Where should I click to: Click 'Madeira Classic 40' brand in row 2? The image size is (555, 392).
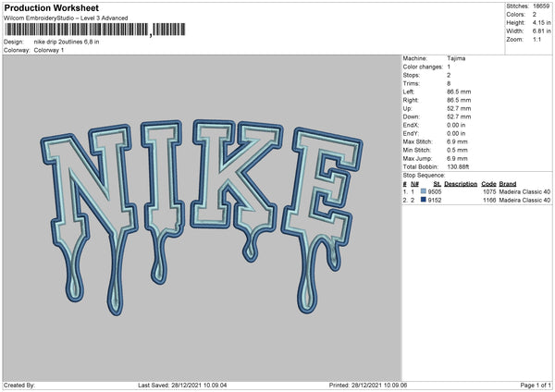tap(524, 201)
